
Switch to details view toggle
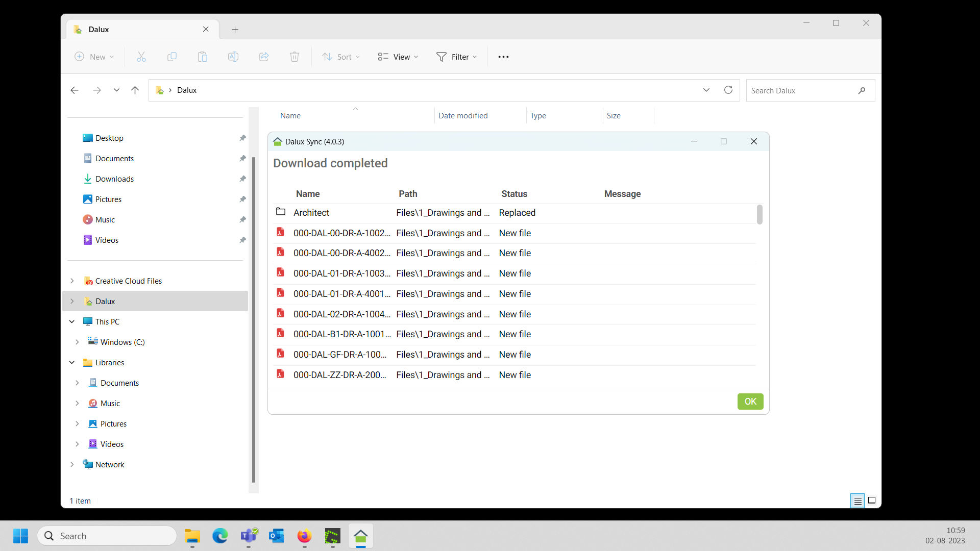point(857,500)
